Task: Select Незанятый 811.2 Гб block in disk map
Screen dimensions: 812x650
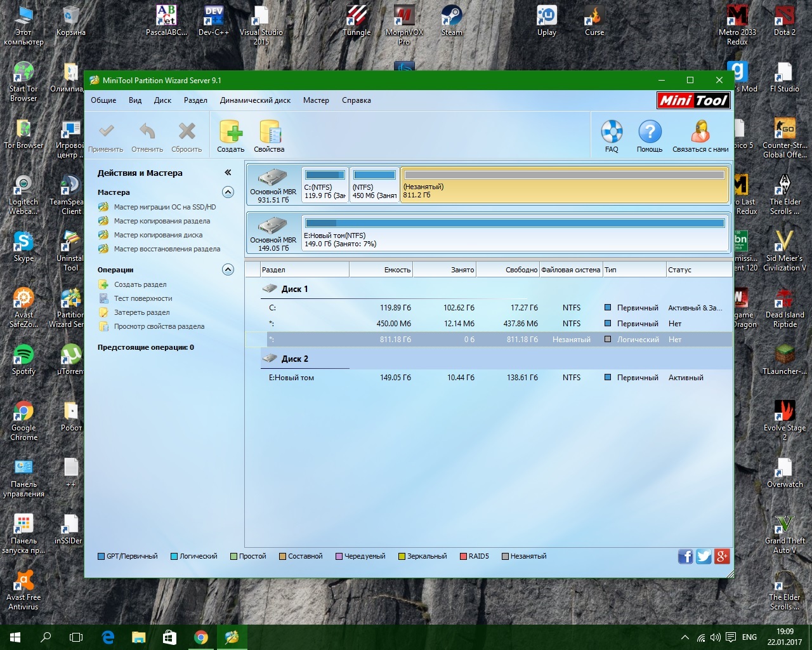Action: [564, 185]
